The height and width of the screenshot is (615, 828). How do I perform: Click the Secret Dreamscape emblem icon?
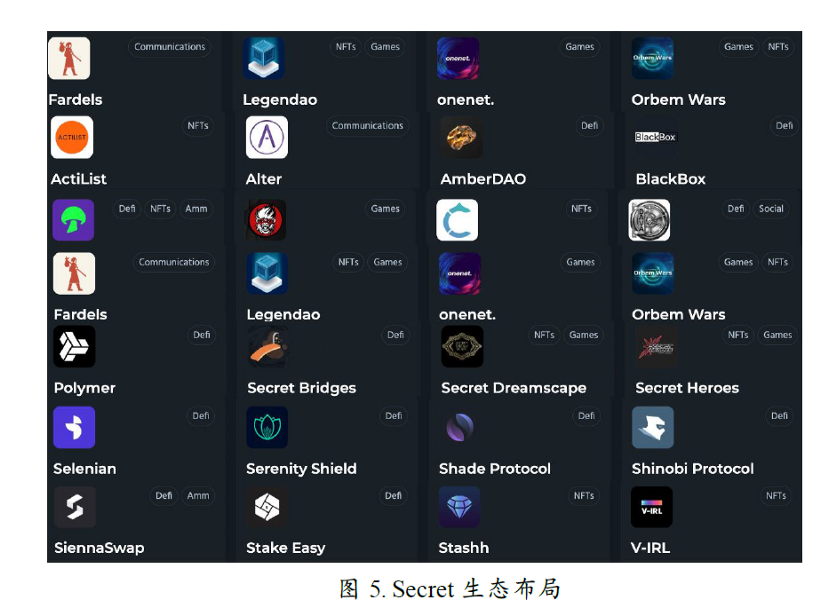462,346
